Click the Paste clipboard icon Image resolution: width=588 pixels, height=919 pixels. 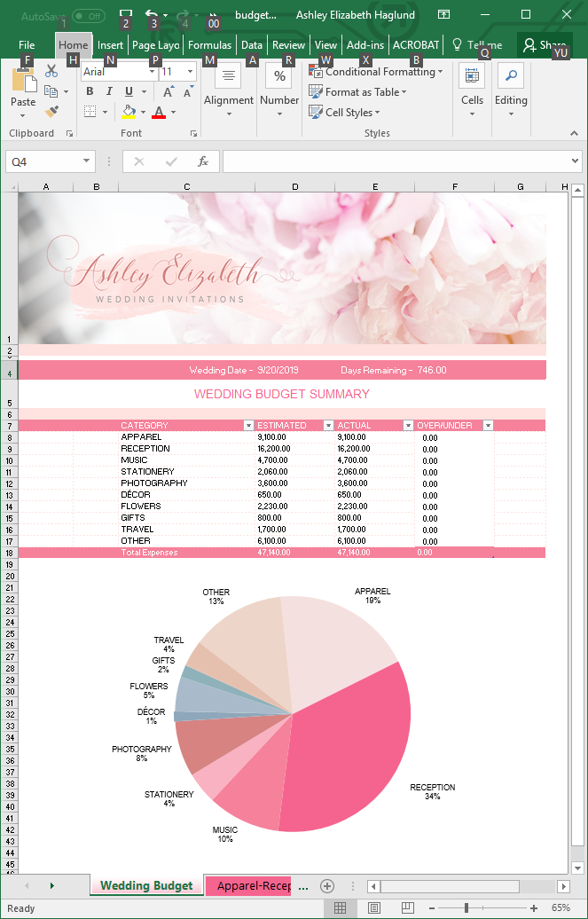coord(23,81)
